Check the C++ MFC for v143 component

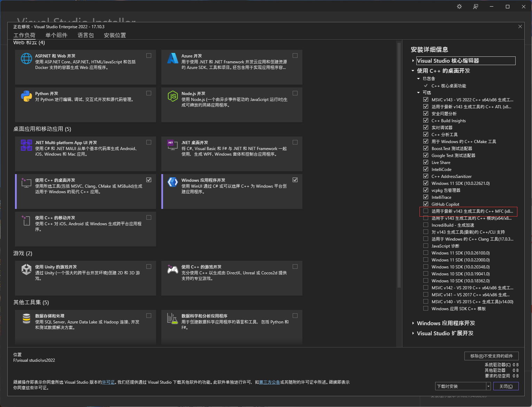[426, 211]
